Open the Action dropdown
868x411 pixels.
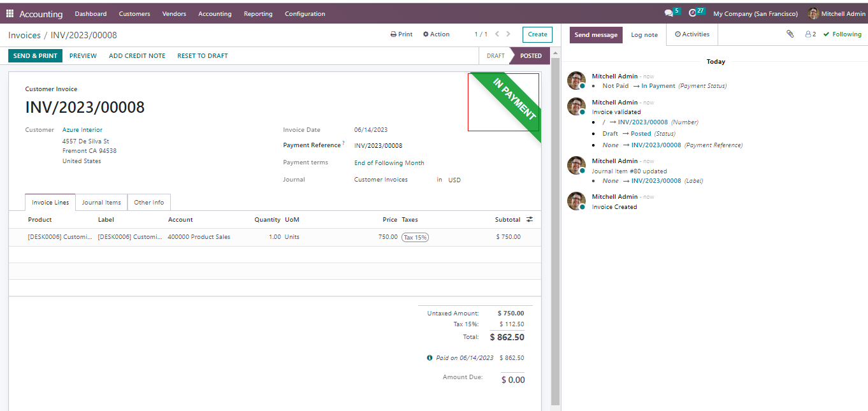coord(436,34)
